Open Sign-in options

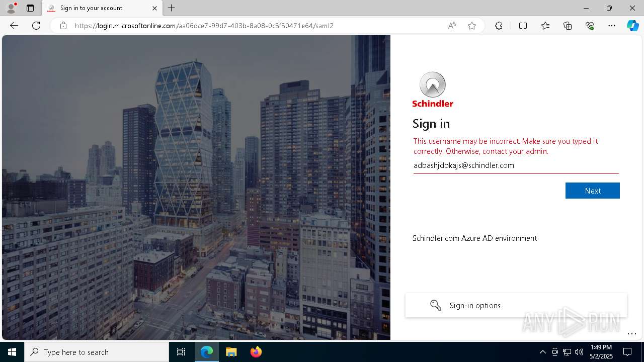(x=516, y=305)
